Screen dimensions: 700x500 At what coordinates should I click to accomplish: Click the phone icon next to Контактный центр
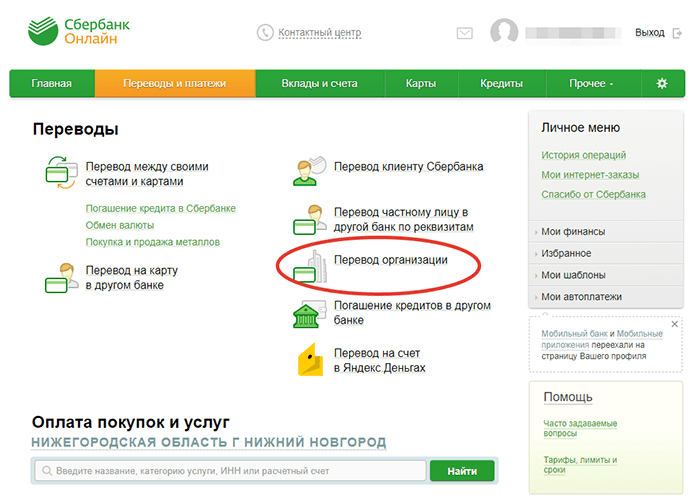(265, 33)
